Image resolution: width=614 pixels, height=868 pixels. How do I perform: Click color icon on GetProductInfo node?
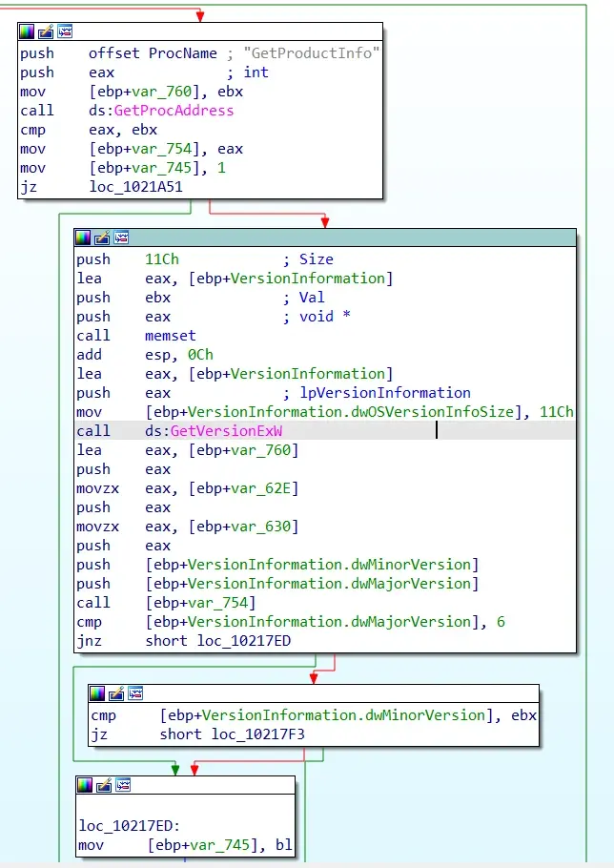pyautogui.click(x=27, y=31)
